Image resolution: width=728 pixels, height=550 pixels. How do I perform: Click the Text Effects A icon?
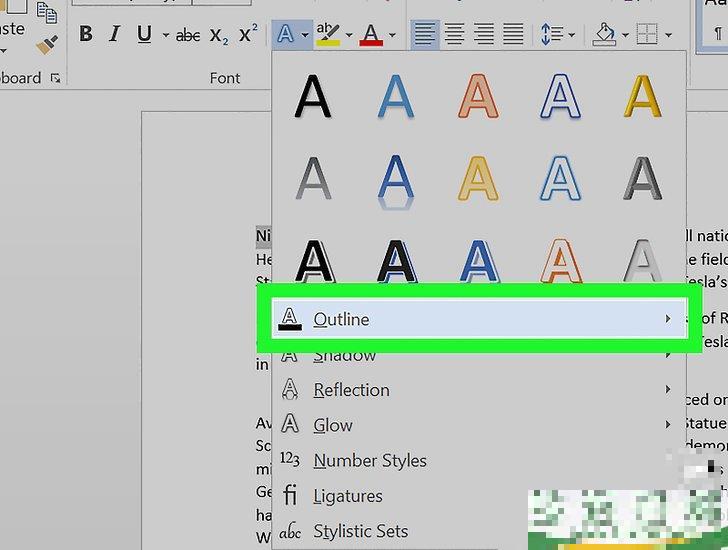[285, 35]
